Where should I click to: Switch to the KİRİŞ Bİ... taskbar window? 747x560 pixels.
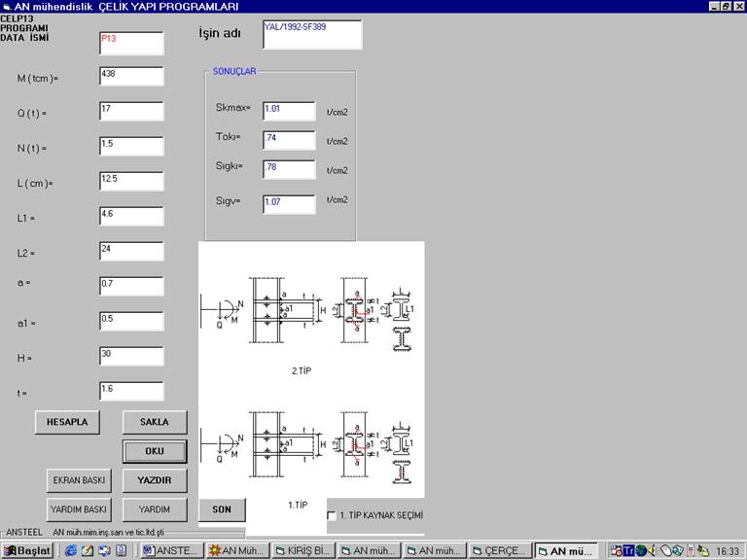(303, 551)
